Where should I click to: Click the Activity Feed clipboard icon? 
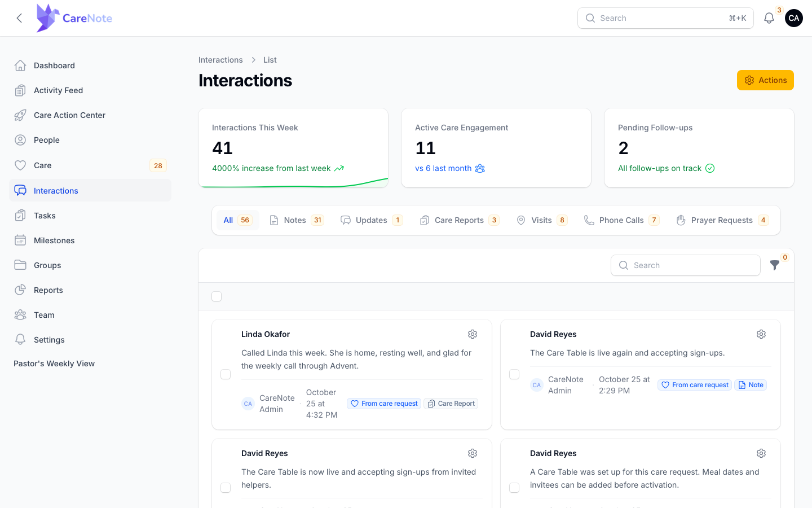click(20, 90)
